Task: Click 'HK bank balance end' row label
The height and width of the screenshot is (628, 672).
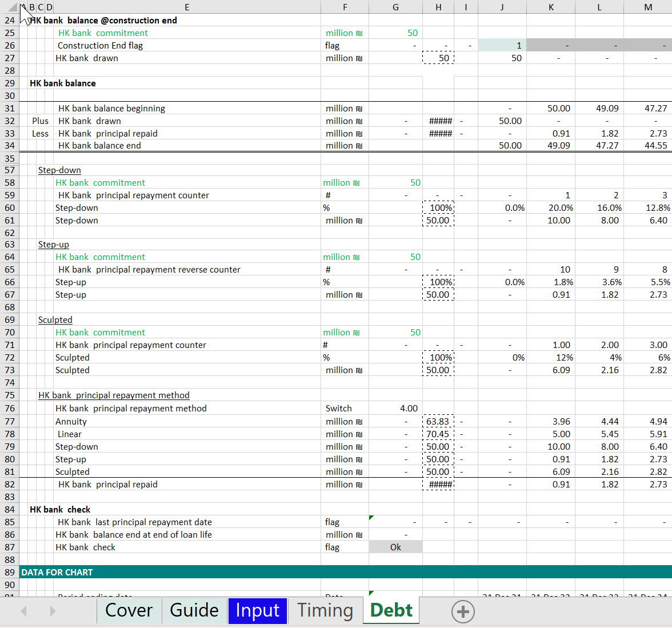Action: pos(99,146)
